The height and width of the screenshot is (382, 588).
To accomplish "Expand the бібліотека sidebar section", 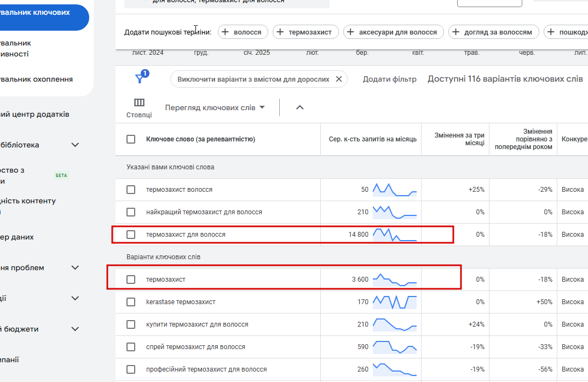I will click(76, 145).
